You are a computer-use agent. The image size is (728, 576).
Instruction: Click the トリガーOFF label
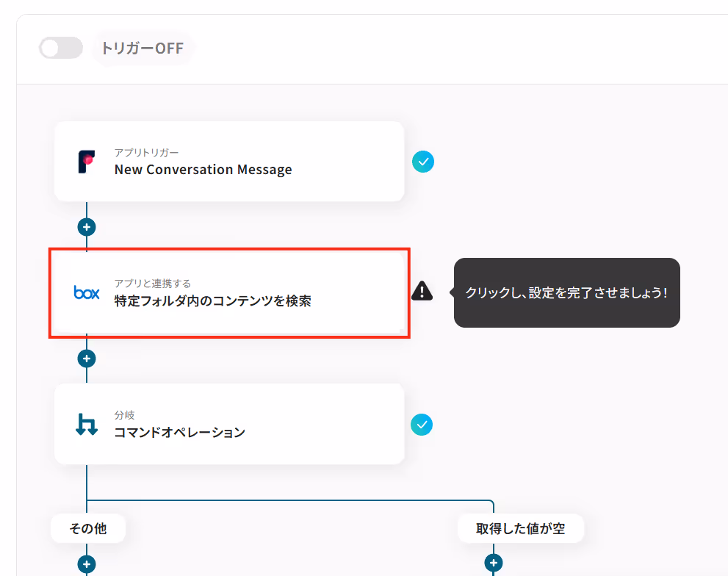tap(143, 48)
